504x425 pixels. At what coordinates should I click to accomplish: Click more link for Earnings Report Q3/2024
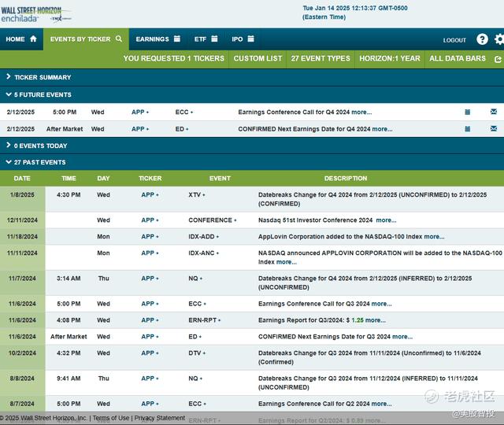[376, 320]
